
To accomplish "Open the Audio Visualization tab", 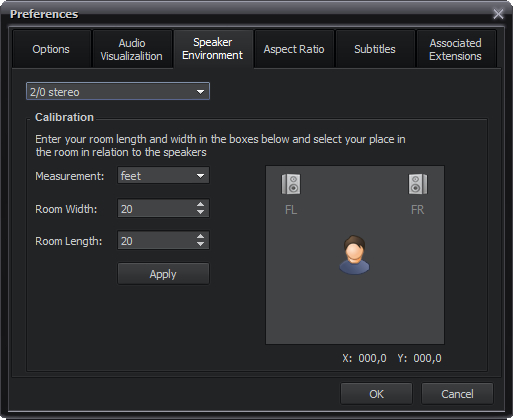I will pyautogui.click(x=132, y=49).
